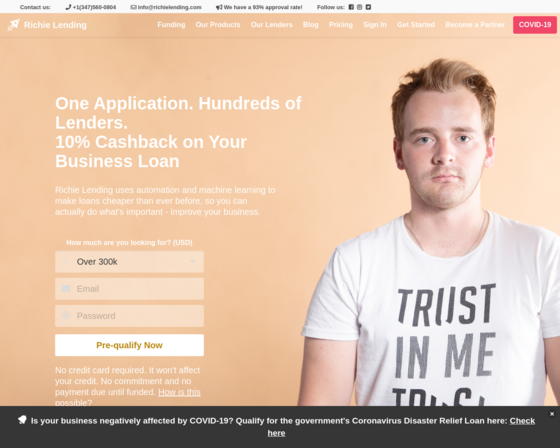
Task: Open the Facebook social icon
Action: point(351,7)
